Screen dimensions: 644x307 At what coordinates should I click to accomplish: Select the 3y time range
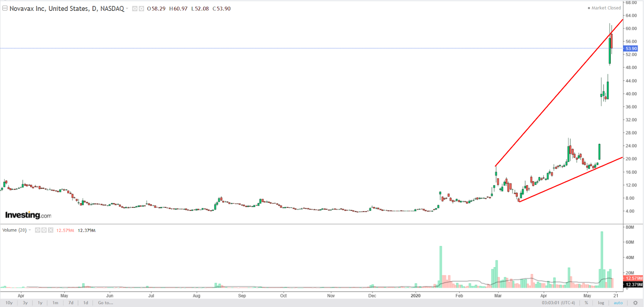point(25,303)
